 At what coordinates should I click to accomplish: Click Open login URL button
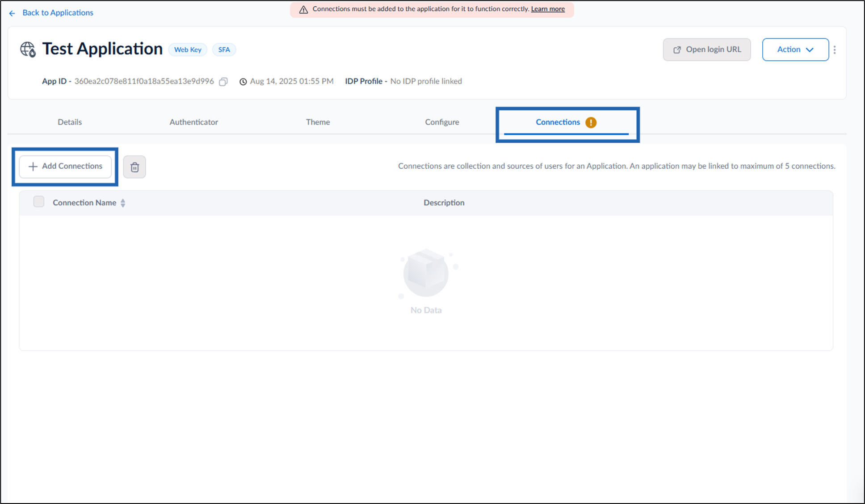coord(707,50)
